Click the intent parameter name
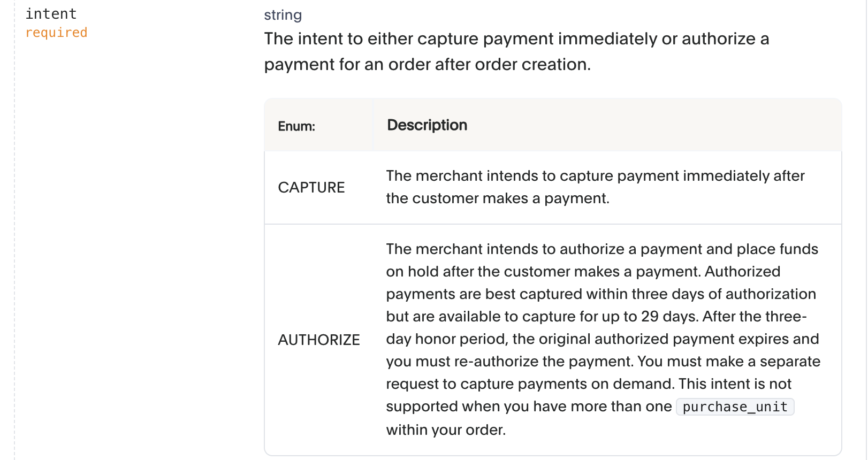This screenshot has height=460, width=868. pos(51,14)
